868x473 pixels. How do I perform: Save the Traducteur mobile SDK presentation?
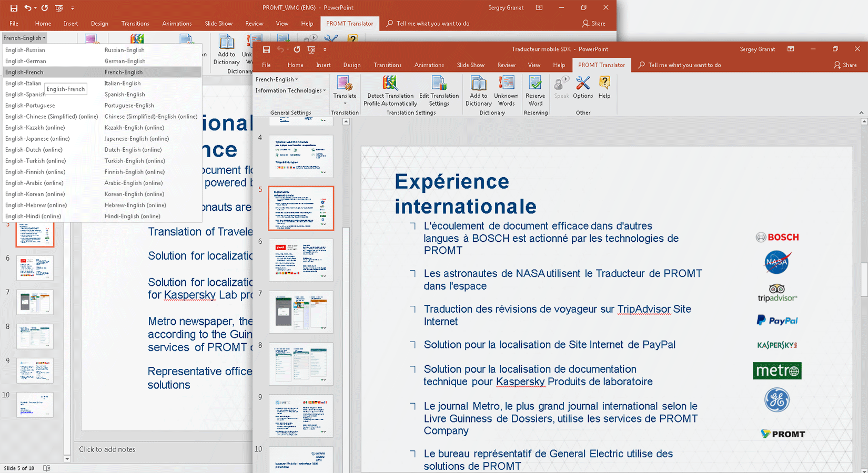(266, 49)
